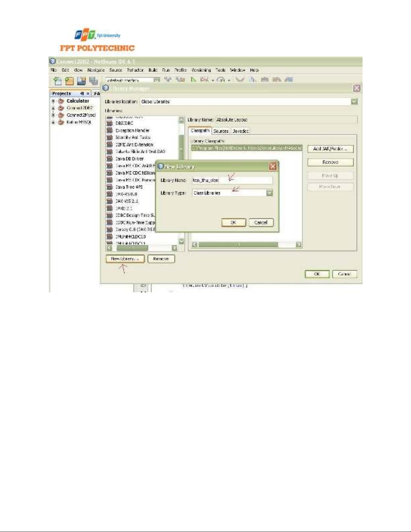Select the Java Tree API library icon
Viewport: 411px width, 532px height.
tap(109, 187)
